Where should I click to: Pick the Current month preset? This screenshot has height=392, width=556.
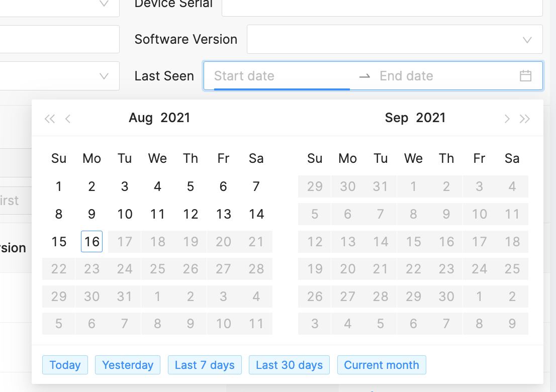(x=382, y=365)
